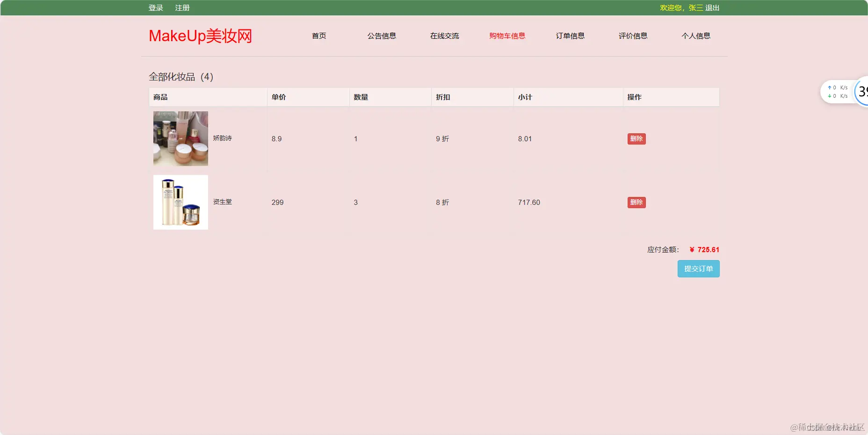Switch to the 订单信息 tab
The height and width of the screenshot is (435, 868).
570,36
